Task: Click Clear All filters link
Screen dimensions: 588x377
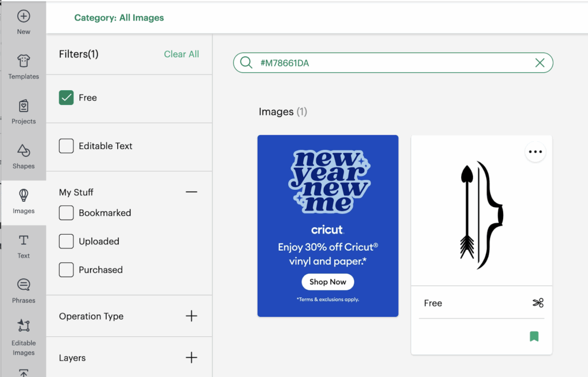Action: pyautogui.click(x=181, y=54)
